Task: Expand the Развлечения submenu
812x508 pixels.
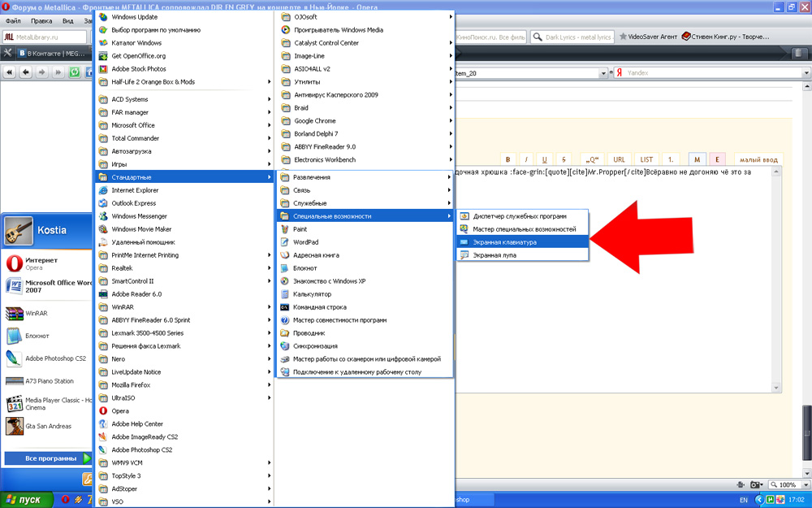Action: [311, 177]
